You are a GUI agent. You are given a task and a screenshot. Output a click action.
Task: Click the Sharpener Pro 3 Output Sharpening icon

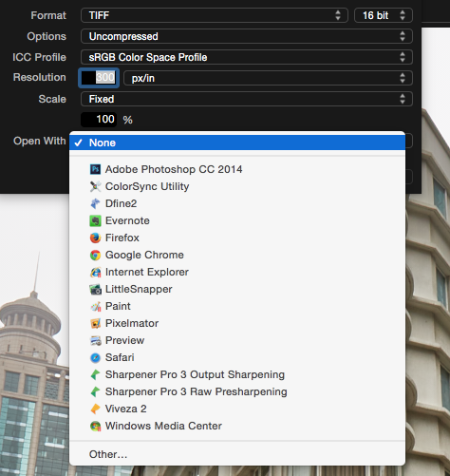click(x=95, y=374)
